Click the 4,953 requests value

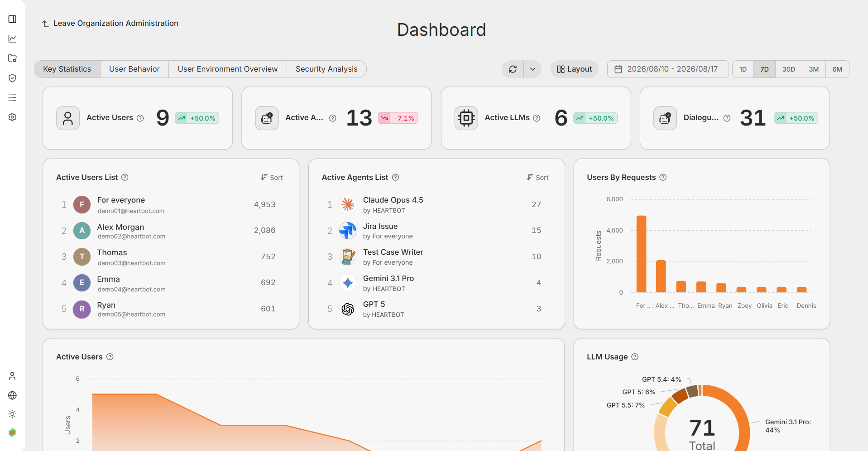pos(264,204)
